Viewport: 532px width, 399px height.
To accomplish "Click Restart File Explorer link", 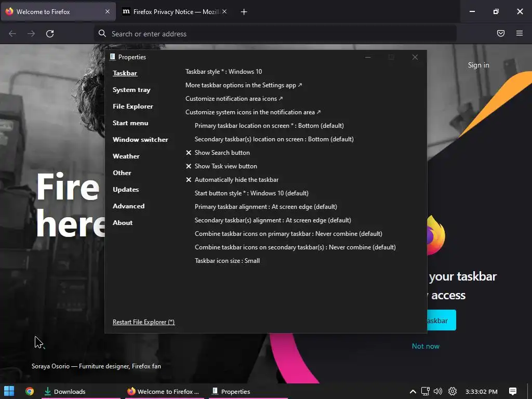I will (144, 322).
